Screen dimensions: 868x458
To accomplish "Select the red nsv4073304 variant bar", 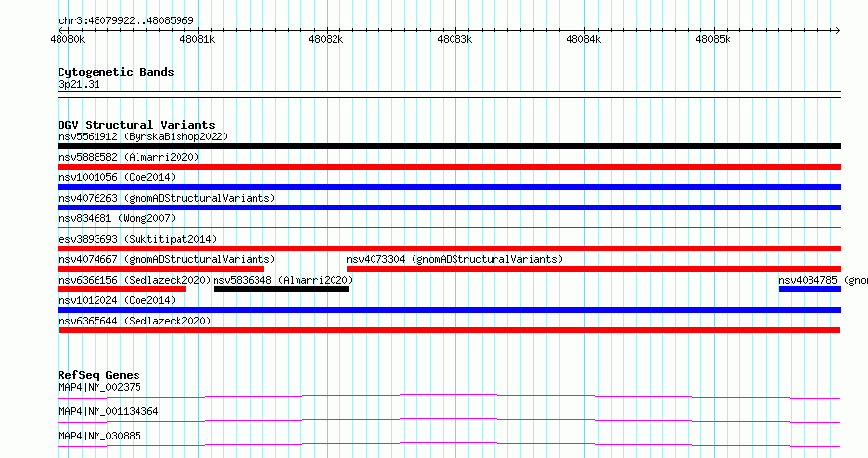I will [x=594, y=269].
